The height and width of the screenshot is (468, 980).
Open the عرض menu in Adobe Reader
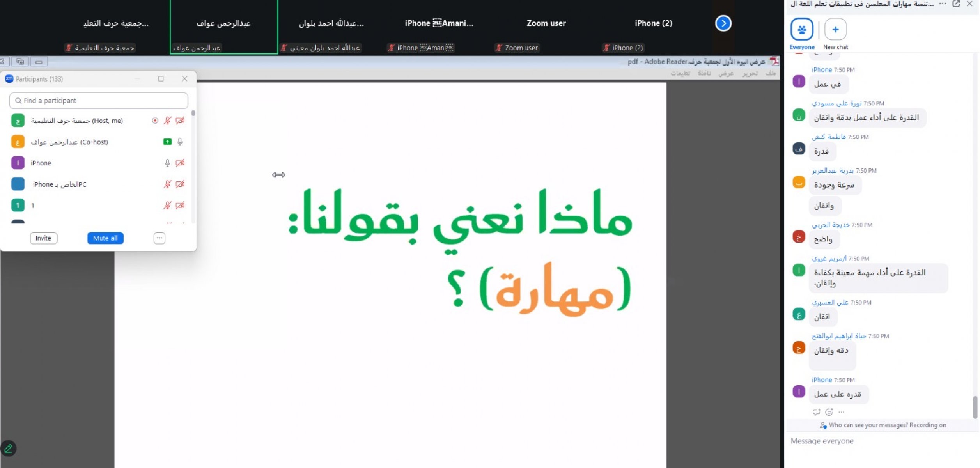pyautogui.click(x=726, y=73)
